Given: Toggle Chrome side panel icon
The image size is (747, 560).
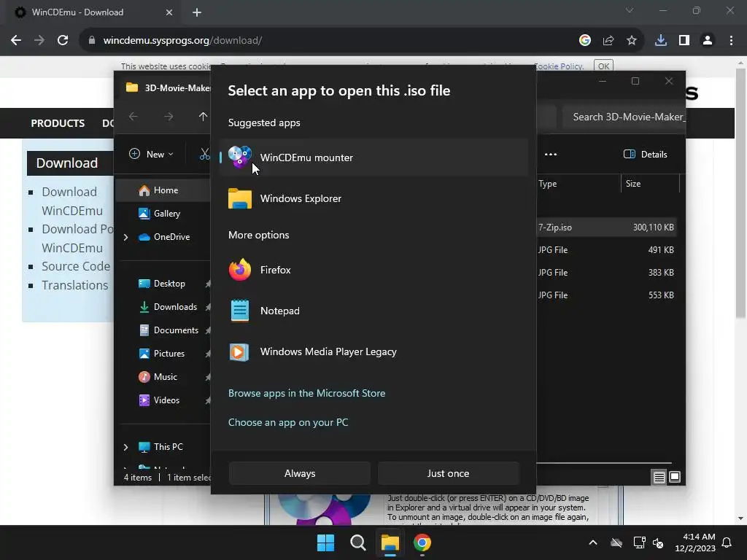Looking at the screenshot, I should pyautogui.click(x=684, y=41).
